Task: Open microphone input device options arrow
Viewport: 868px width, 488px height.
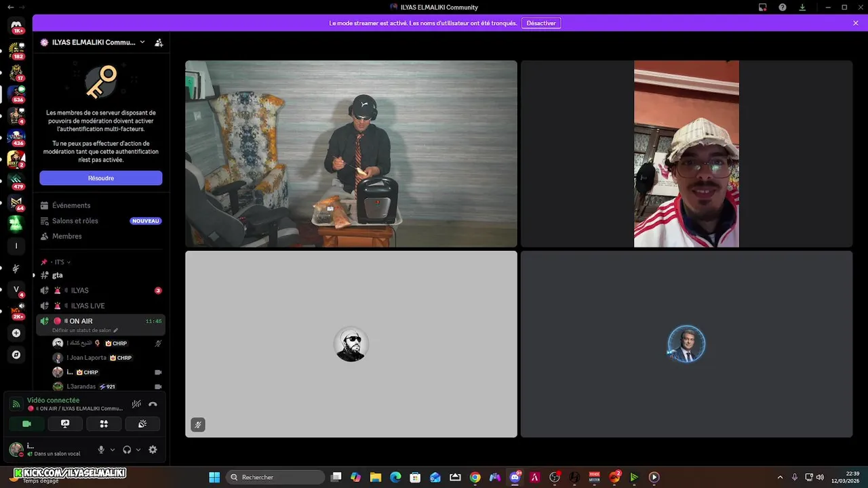Action: [x=113, y=449]
